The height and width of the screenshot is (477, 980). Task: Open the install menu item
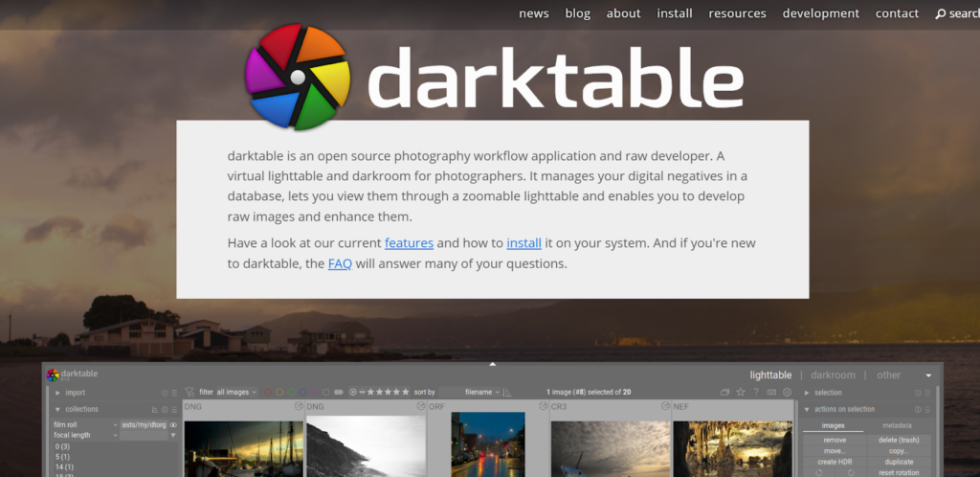tap(674, 13)
